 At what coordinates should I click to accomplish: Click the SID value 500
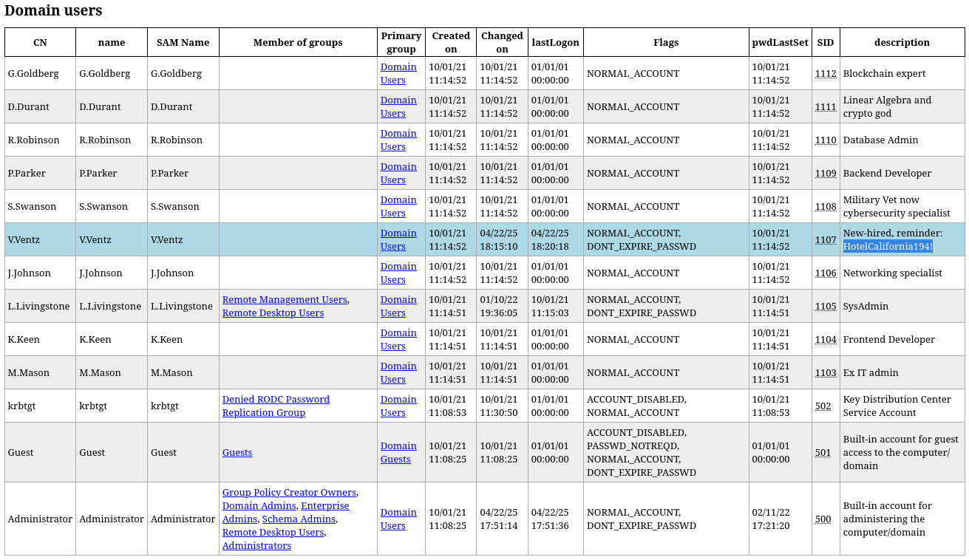[823, 519]
